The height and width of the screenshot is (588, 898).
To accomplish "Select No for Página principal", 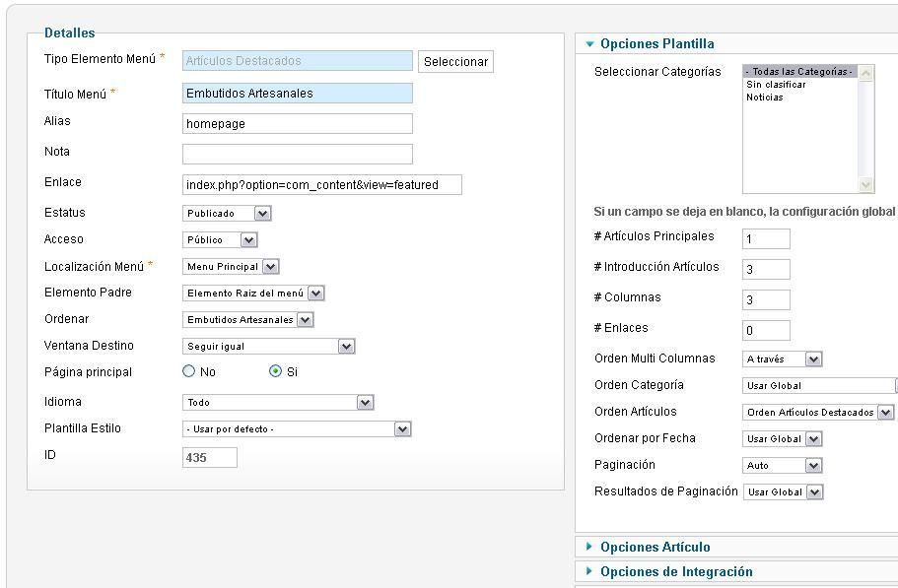I will click(x=188, y=371).
